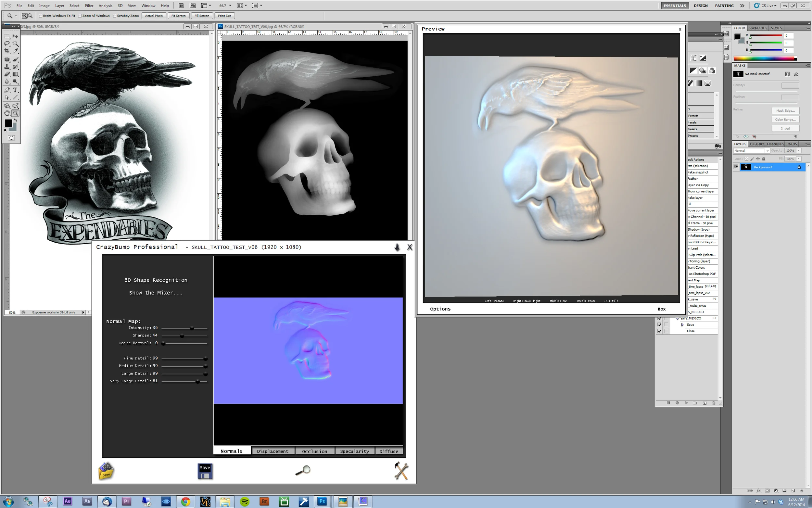Click the Exposure adjustment icon
This screenshot has width=812, height=508.
pyautogui.click(x=703, y=58)
